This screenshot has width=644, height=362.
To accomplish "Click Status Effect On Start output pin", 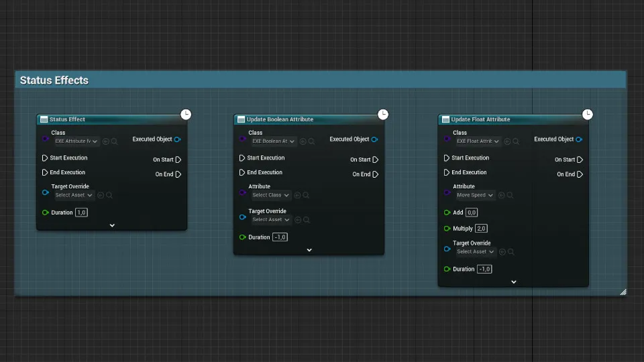I will point(178,160).
